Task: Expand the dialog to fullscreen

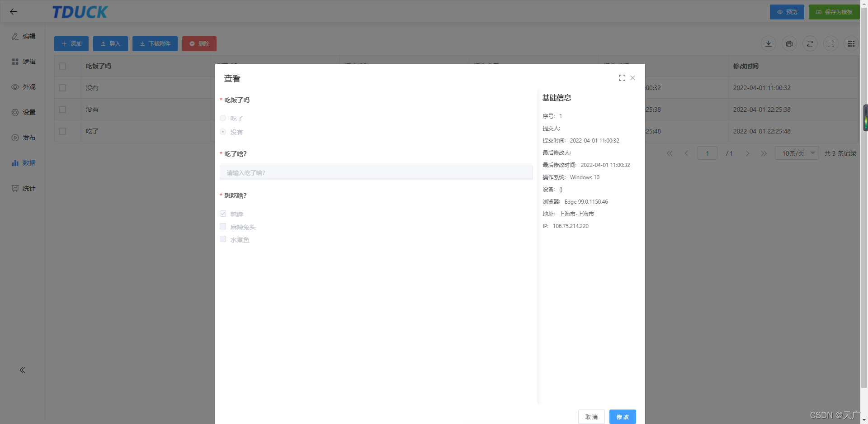Action: [622, 78]
